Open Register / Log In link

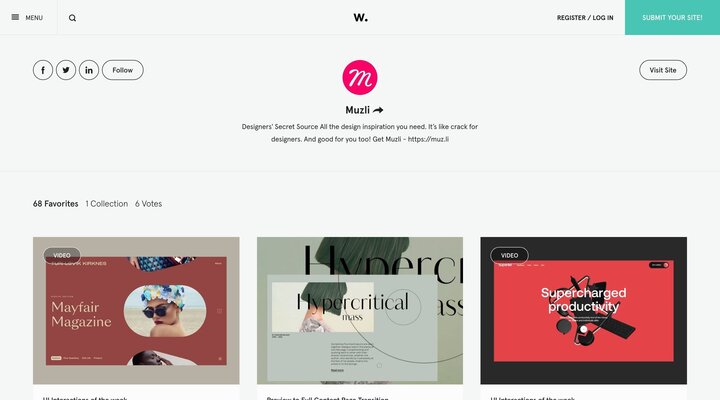[585, 18]
